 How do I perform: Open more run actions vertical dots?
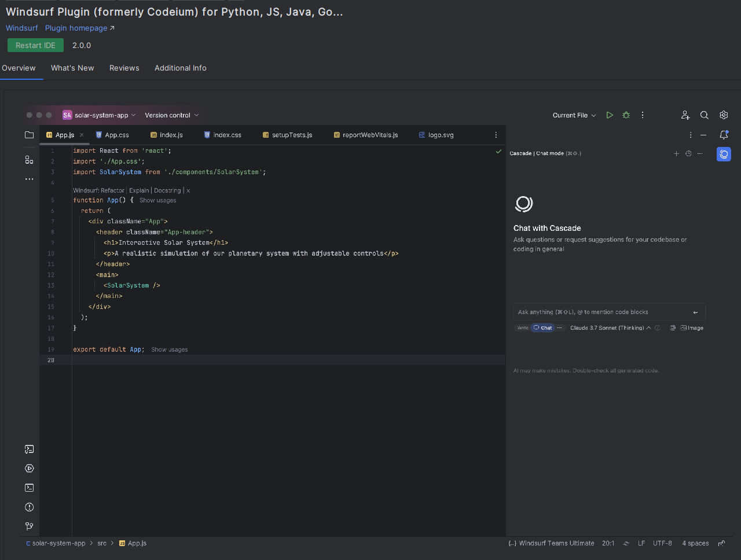pyautogui.click(x=643, y=115)
